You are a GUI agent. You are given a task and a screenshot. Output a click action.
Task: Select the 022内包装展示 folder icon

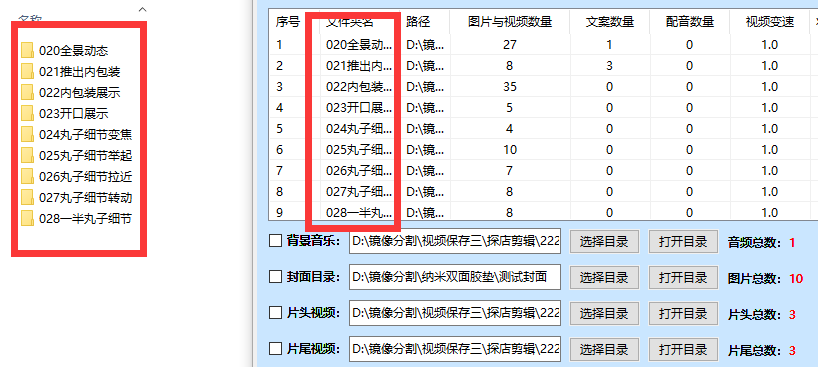28,93
